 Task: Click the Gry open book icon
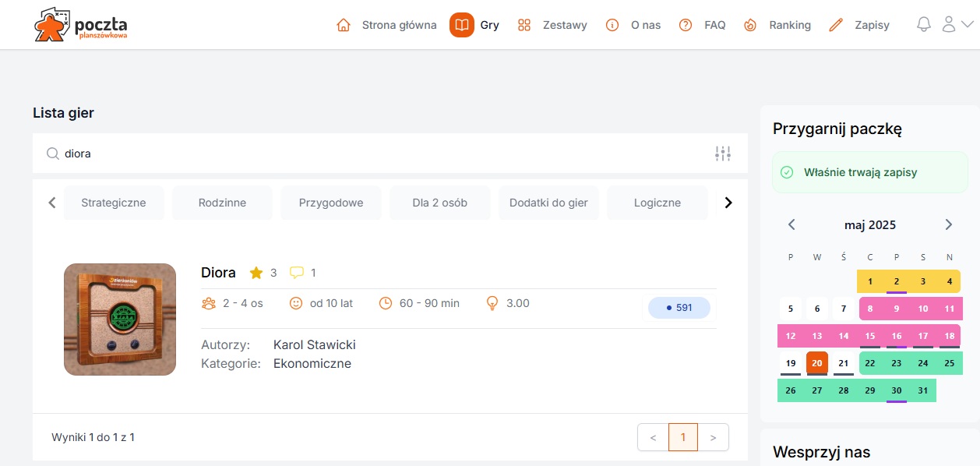click(462, 25)
